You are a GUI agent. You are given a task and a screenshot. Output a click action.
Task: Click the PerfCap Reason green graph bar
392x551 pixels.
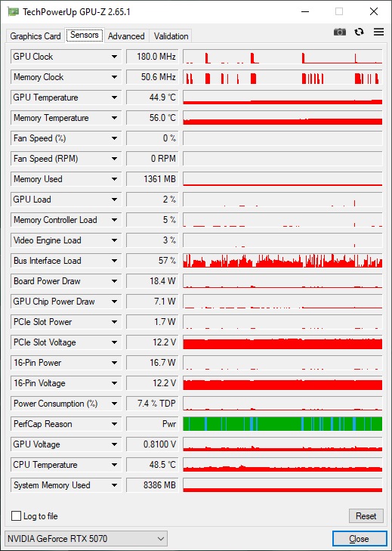tap(282, 423)
